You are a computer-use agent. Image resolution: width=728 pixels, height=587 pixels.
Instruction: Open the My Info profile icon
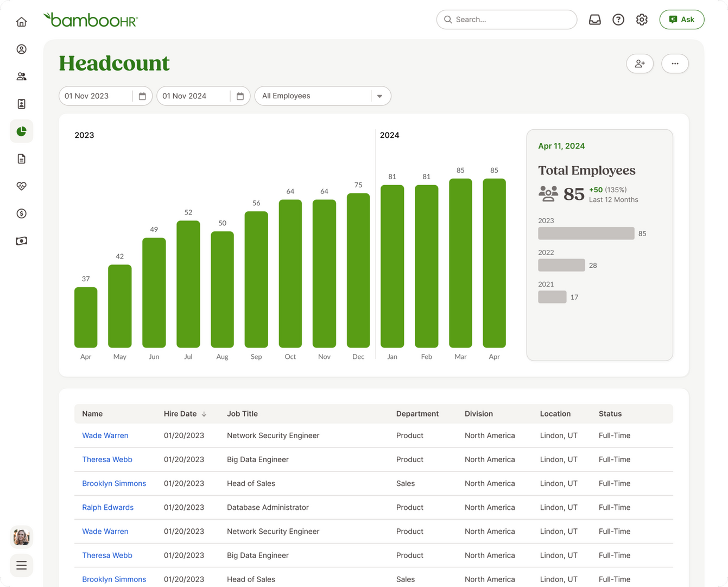pos(21,49)
